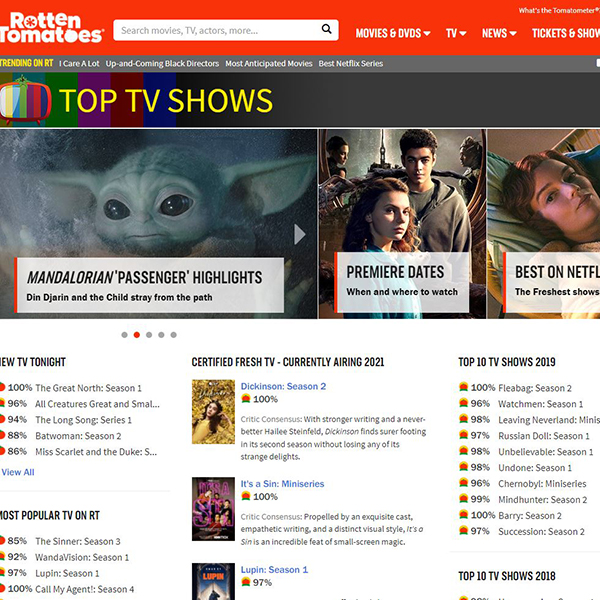Screen dimensions: 600x600
Task: Open Russian Doll: Season 1 title
Action: pos(544,436)
